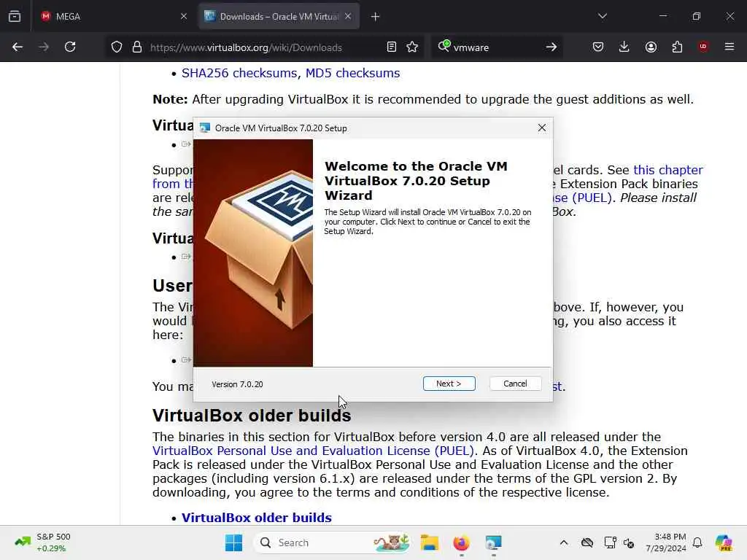The height and width of the screenshot is (560, 747).
Task: Follow the 'this chapter' link
Action: (x=668, y=170)
